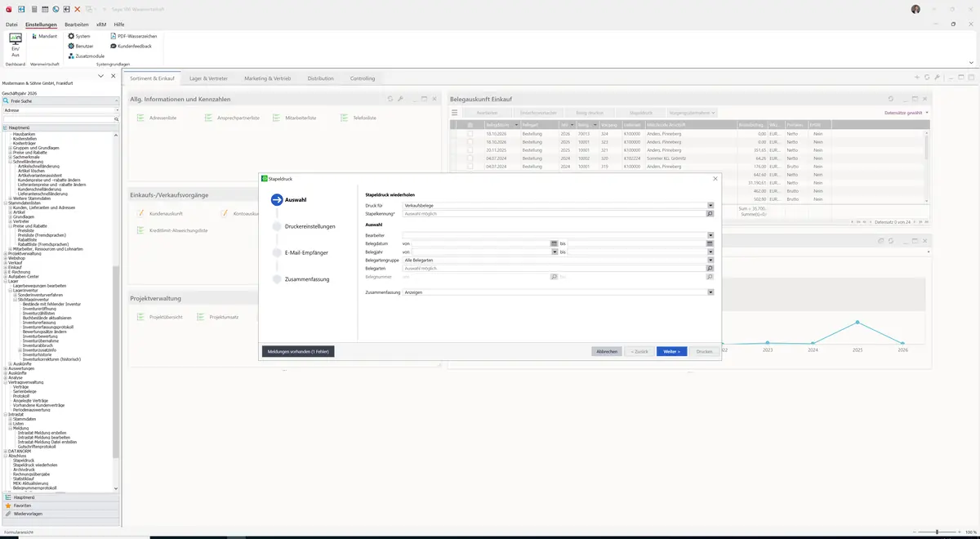Open the Belegdatum von calendar picker
This screenshot has height=539, width=980.
[554, 243]
